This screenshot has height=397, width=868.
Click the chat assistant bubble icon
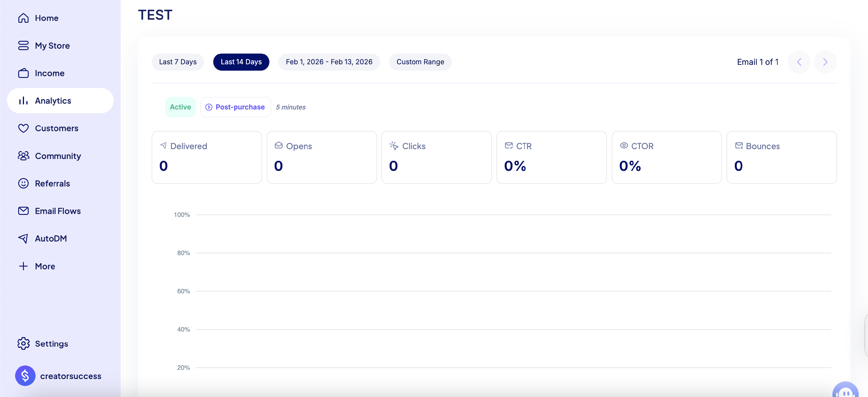pyautogui.click(x=845, y=391)
